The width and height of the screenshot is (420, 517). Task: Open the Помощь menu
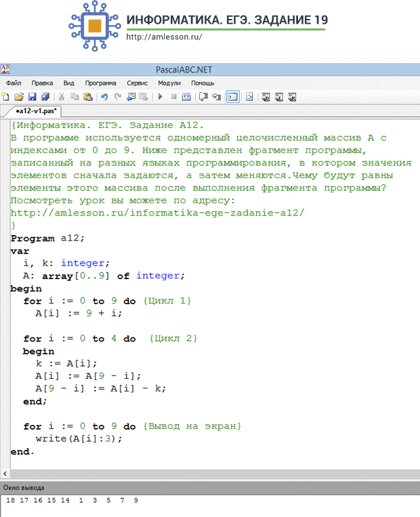(203, 83)
